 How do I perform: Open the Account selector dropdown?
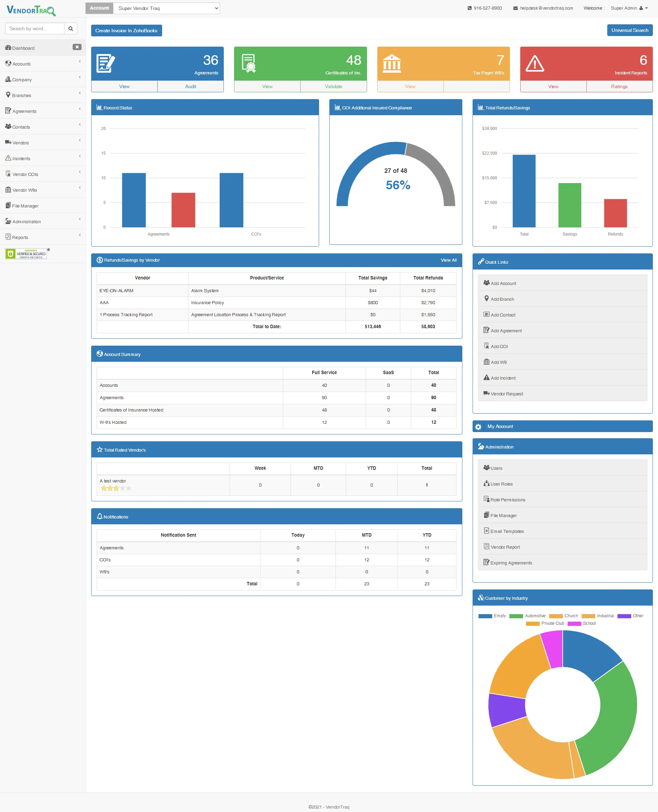(167, 8)
